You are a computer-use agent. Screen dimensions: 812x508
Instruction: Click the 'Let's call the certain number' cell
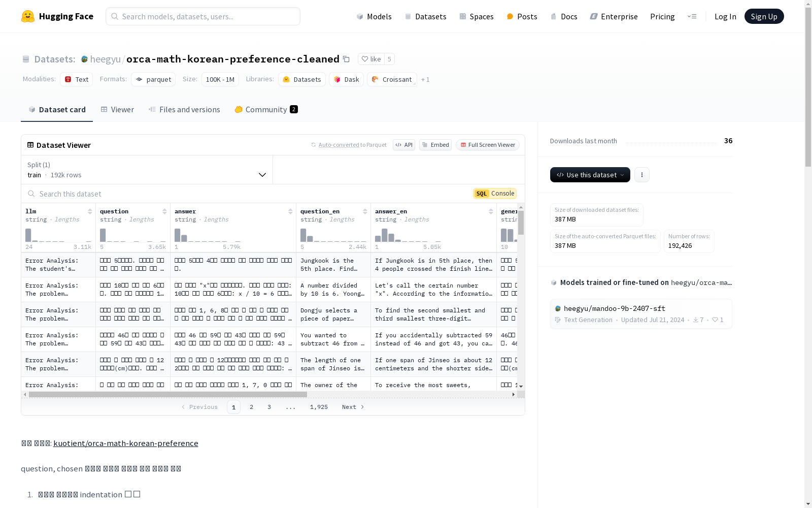[x=433, y=290]
